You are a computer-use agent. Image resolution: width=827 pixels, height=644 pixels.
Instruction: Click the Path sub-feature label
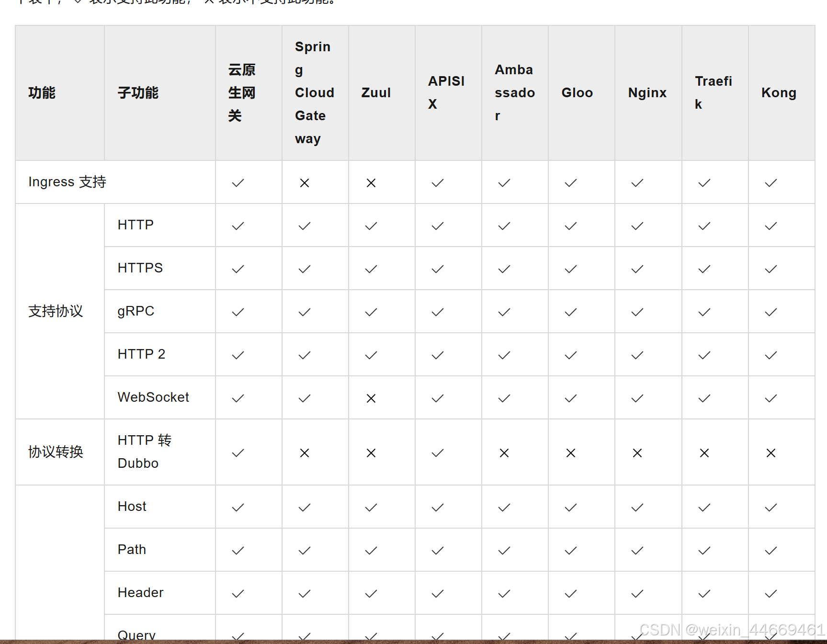click(132, 550)
